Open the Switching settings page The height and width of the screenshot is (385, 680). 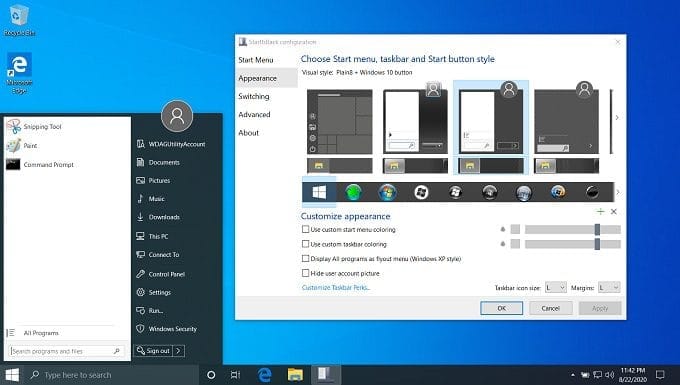coord(254,97)
